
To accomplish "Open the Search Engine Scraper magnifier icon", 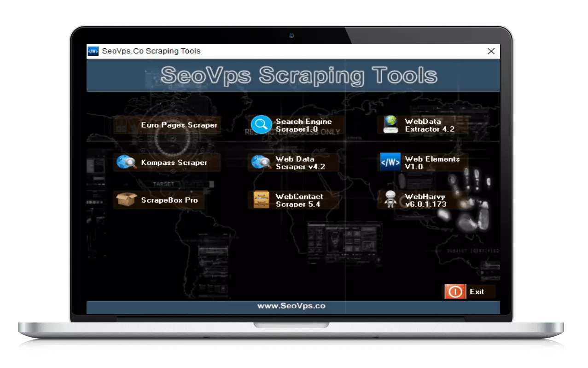I will pos(261,125).
